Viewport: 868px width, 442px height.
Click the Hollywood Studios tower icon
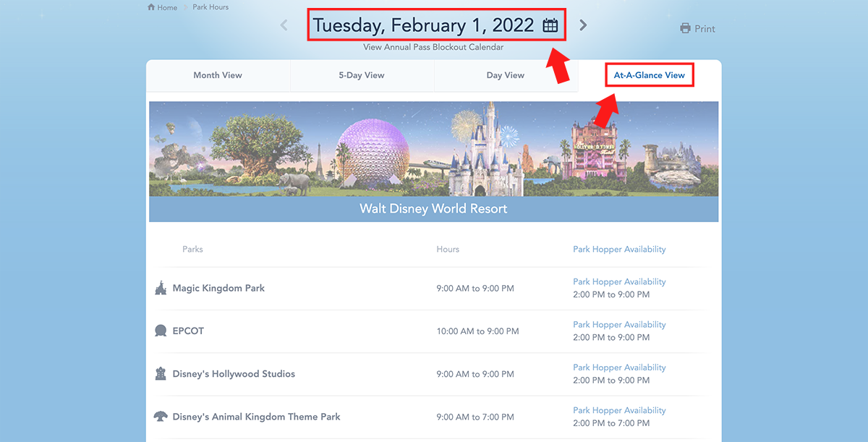[161, 373]
